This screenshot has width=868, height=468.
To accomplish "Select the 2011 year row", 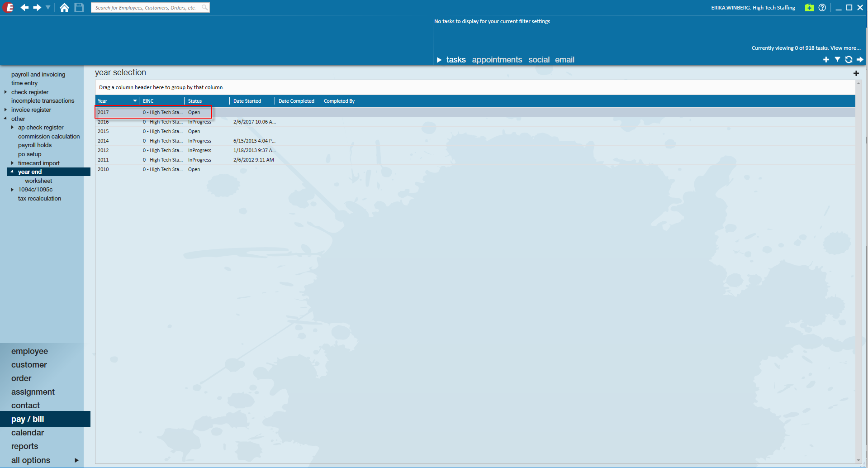I will click(475, 160).
